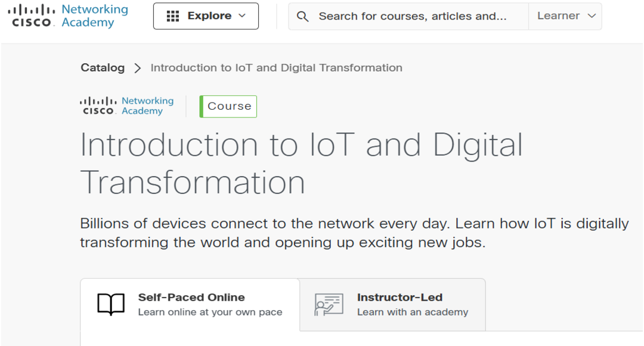
Task: Click the grid icon in the Explore button
Action: (173, 16)
